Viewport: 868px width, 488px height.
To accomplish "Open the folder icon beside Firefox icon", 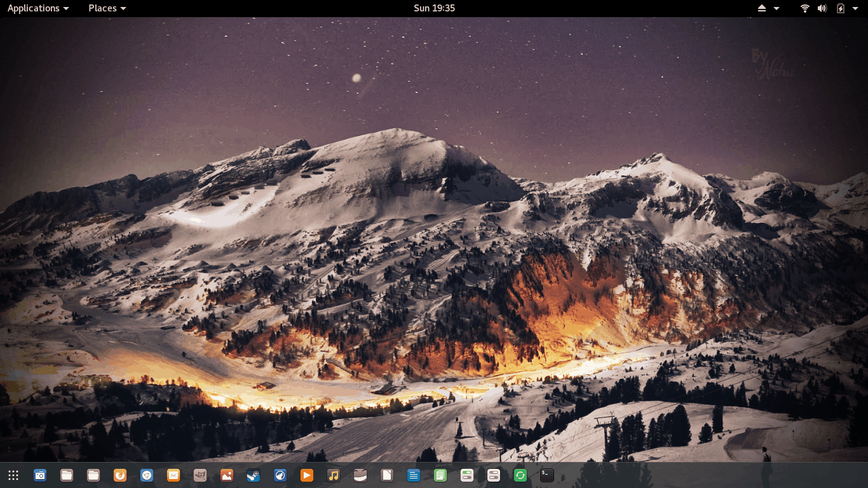I will pyautogui.click(x=93, y=475).
